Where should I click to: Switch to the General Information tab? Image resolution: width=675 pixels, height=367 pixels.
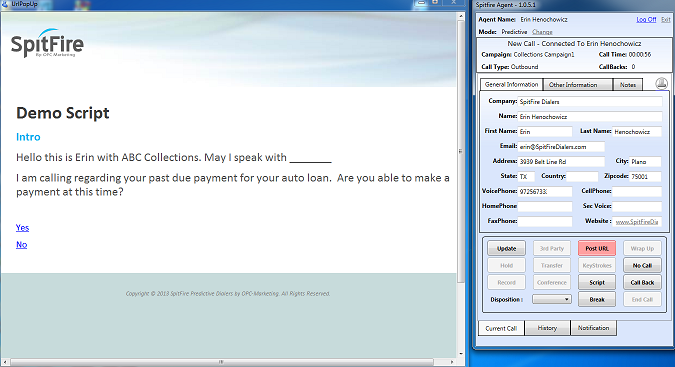[x=511, y=85]
